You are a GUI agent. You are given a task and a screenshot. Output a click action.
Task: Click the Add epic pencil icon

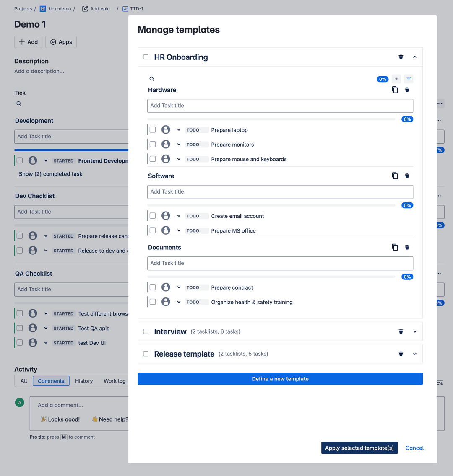(85, 9)
